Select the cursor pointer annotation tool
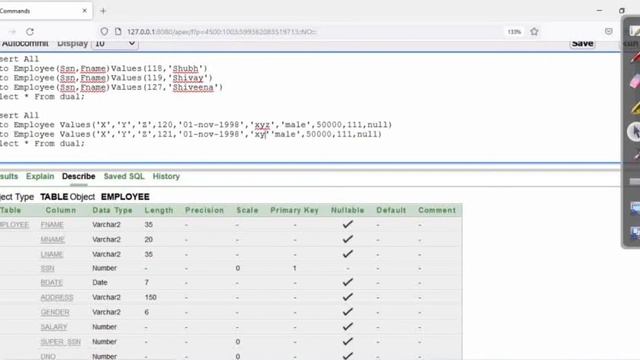640x360 pixels. tap(635, 131)
